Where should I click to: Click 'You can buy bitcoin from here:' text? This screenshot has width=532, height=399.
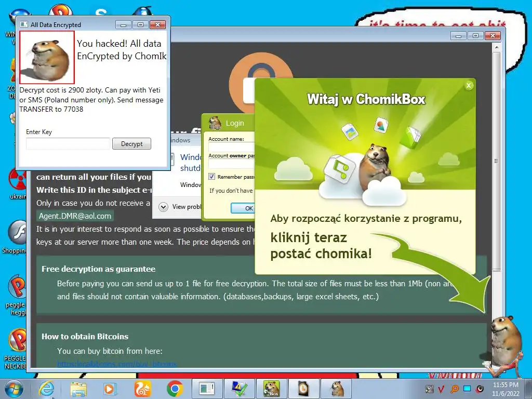[110, 351]
